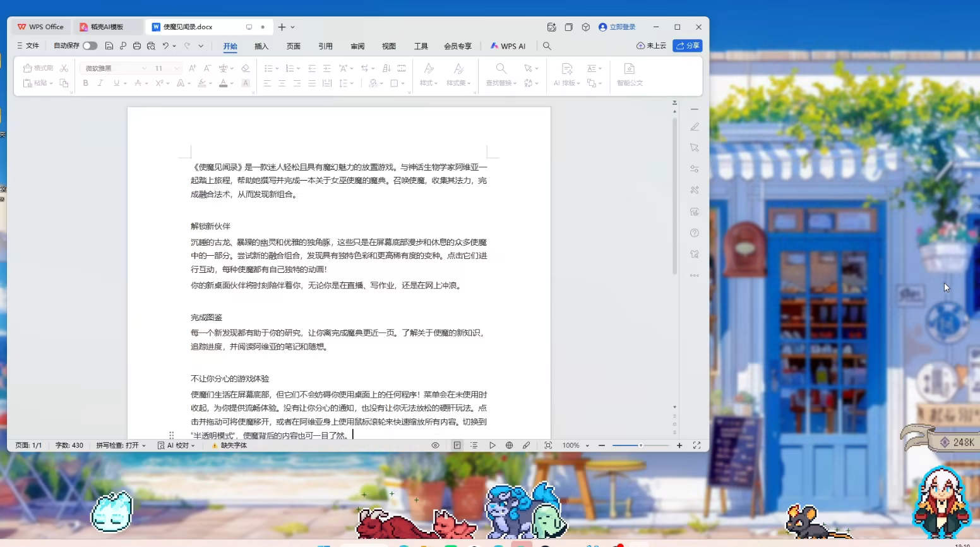Toggle the 自动保存 auto-save switch
The width and height of the screenshot is (980, 547).
coord(90,45)
